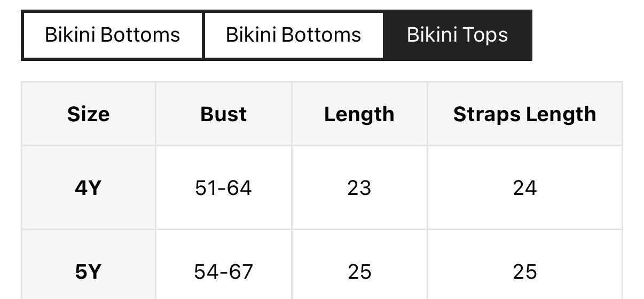
Task: Click the Length column header
Action: click(359, 114)
